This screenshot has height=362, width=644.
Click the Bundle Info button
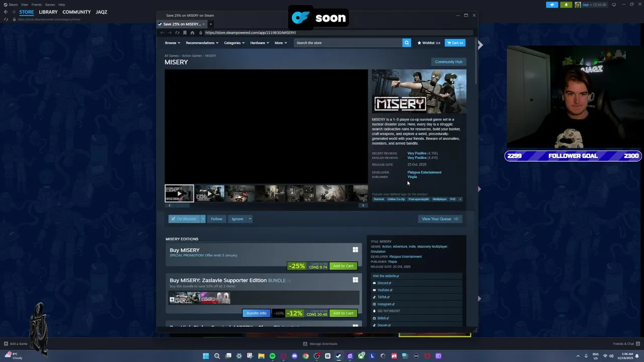pyautogui.click(x=256, y=313)
